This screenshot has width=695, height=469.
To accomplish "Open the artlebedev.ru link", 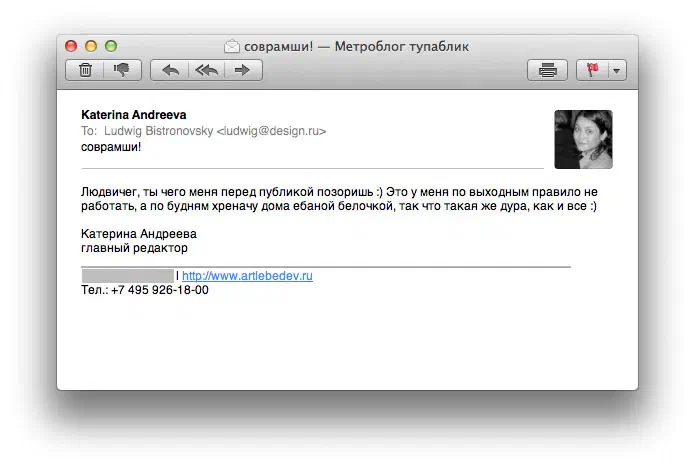I will [x=247, y=276].
